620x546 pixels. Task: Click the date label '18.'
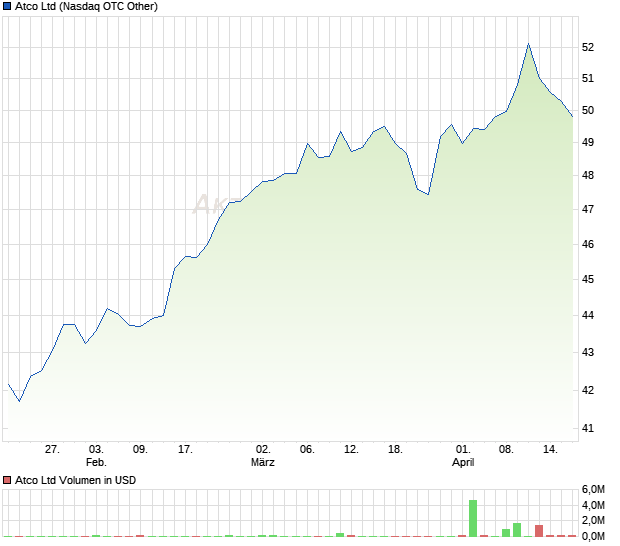(395, 450)
